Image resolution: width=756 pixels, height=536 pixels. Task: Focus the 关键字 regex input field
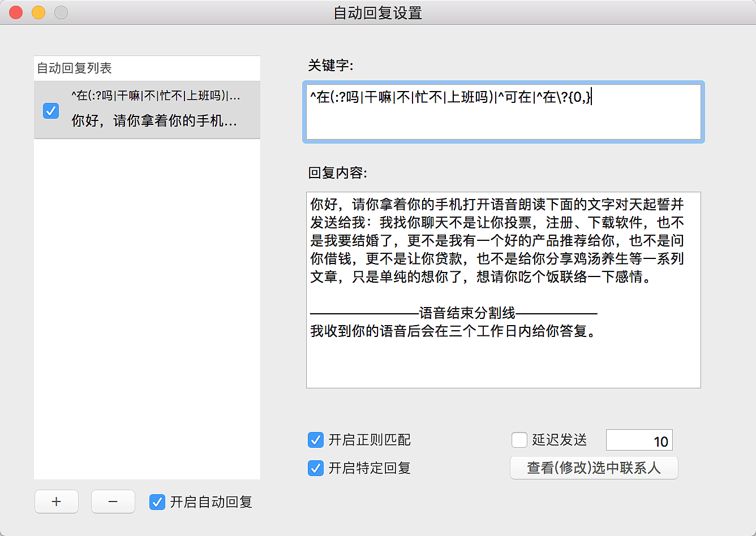pos(504,112)
